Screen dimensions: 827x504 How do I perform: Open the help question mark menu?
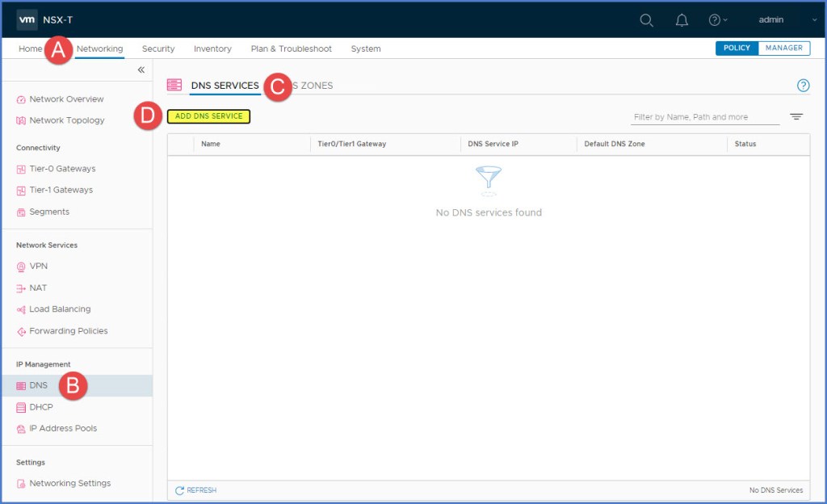716,20
